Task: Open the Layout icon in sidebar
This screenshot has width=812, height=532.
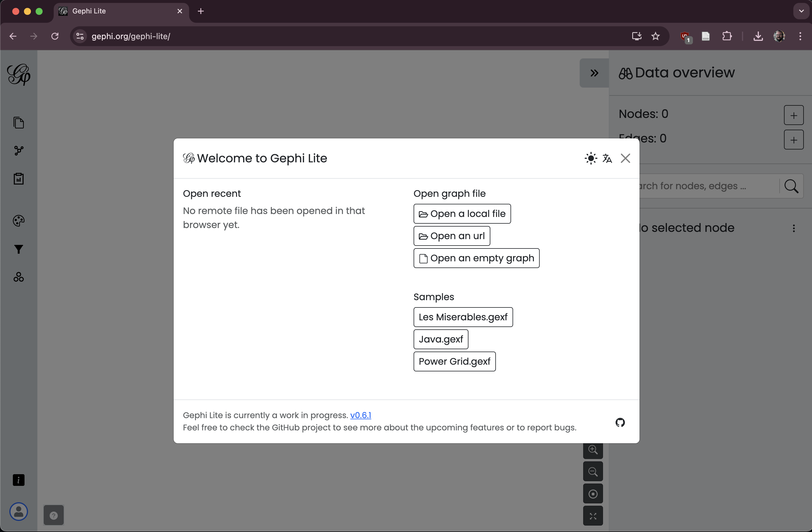Action: pyautogui.click(x=19, y=277)
